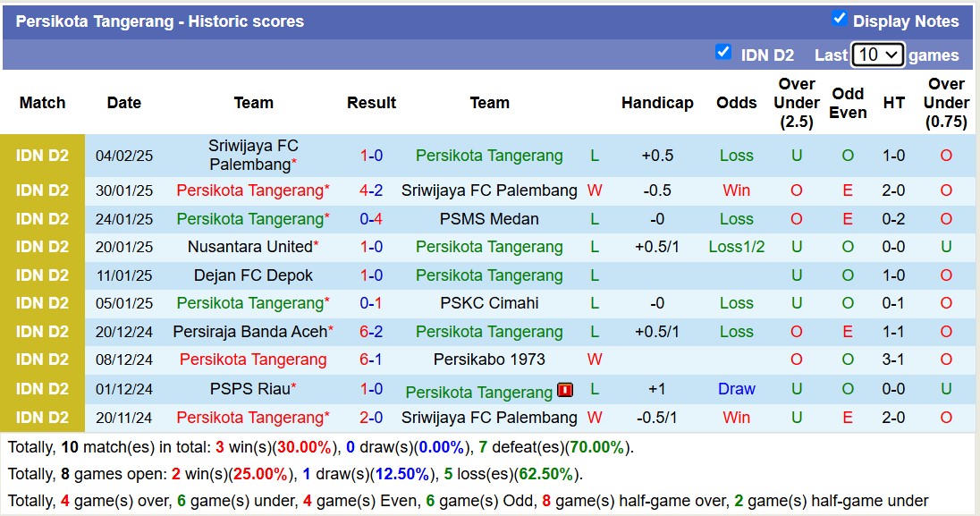This screenshot has height=516, width=980.
Task: Click the IDN D2 badge for the 05/01/25 match
Action: (43, 303)
